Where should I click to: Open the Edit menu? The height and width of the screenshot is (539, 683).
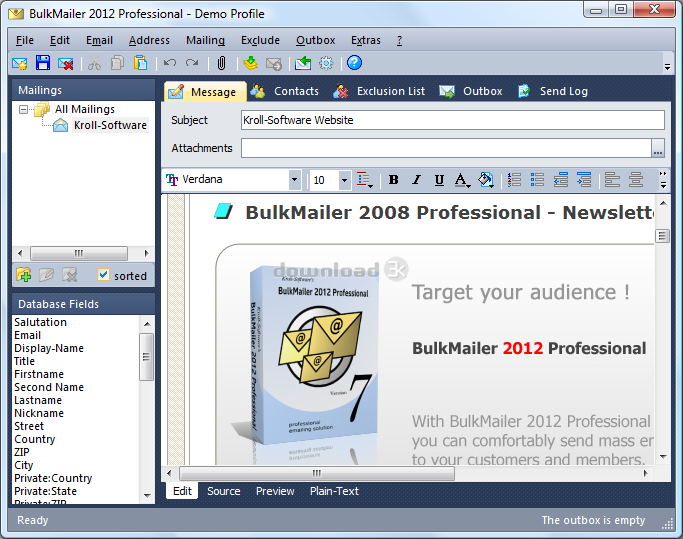60,40
